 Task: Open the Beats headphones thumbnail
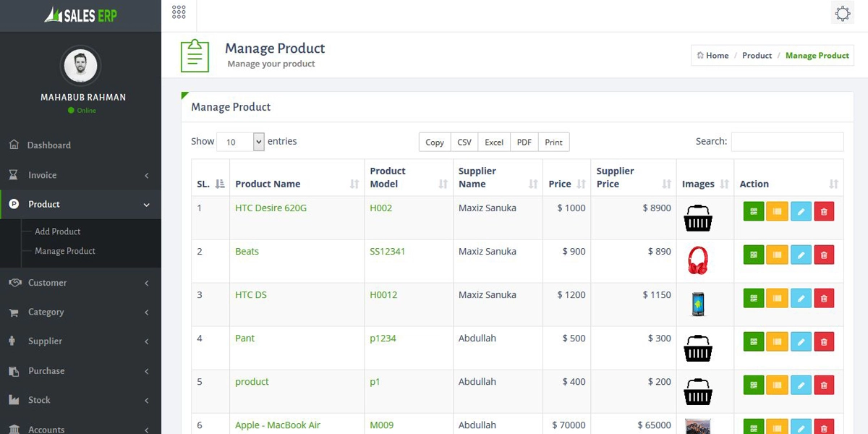698,260
